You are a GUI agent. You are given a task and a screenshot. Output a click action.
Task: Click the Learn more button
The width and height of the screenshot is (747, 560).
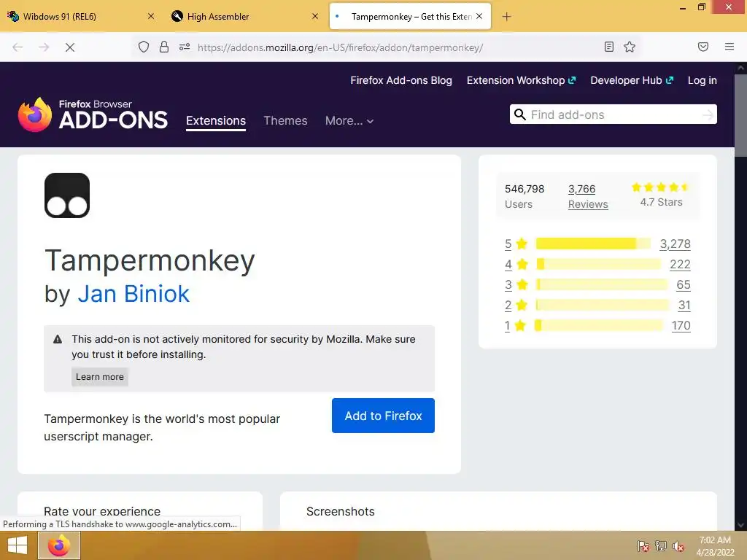pyautogui.click(x=99, y=377)
